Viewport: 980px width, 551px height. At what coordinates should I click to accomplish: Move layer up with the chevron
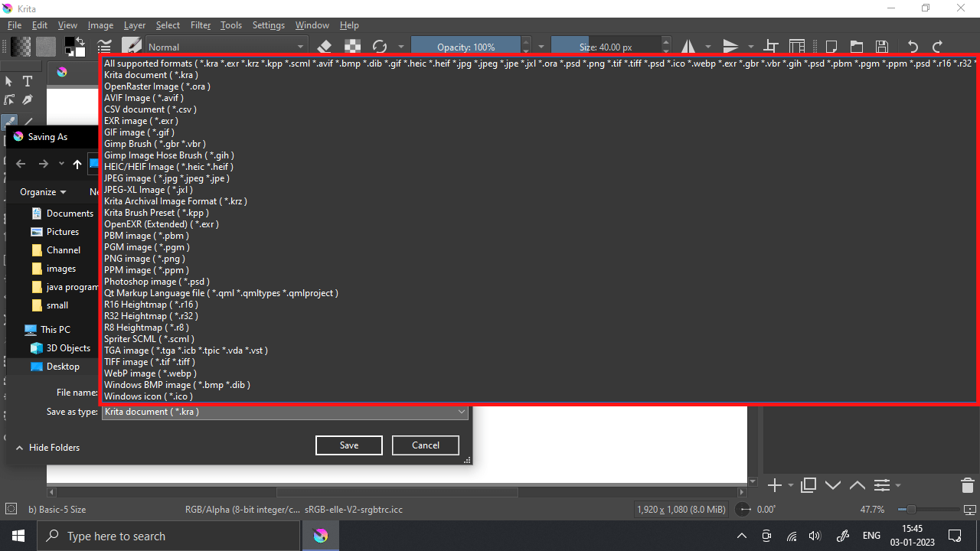coord(857,485)
